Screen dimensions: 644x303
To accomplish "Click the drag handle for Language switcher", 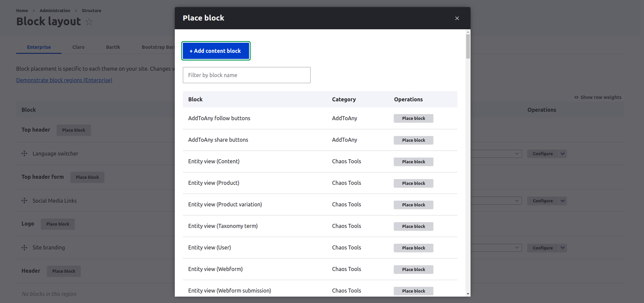I will [25, 154].
